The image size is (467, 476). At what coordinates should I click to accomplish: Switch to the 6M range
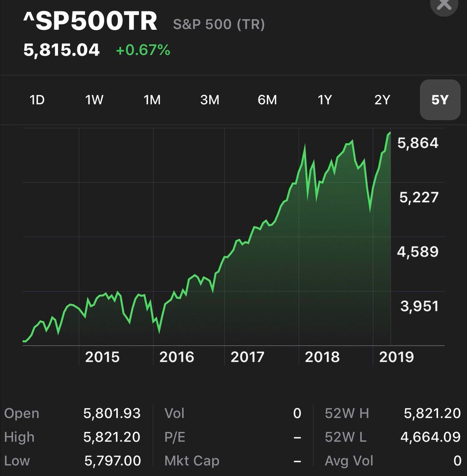267,100
